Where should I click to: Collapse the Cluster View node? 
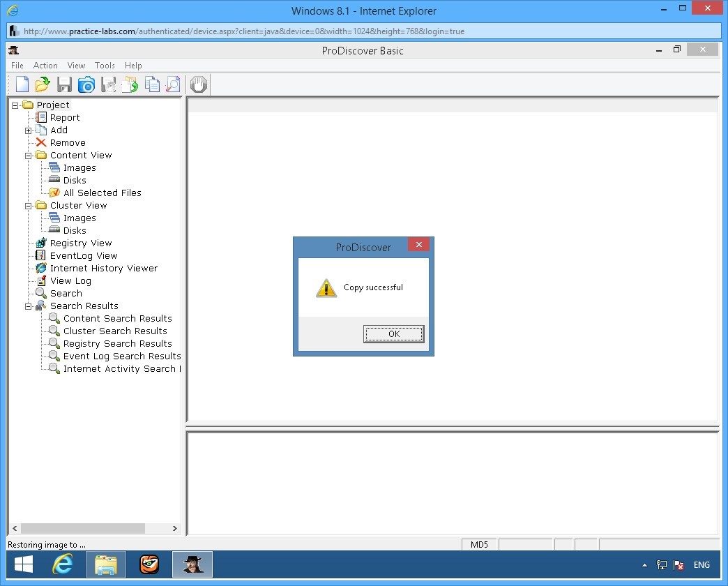[x=29, y=206]
